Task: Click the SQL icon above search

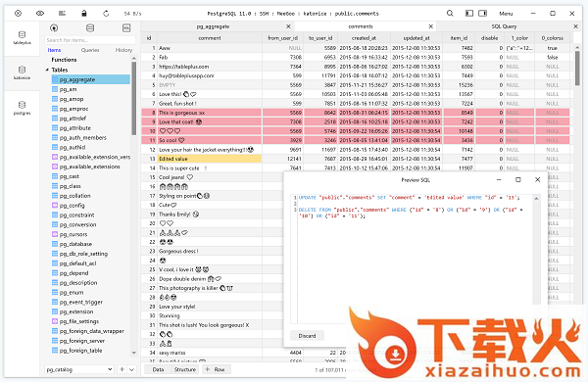Action: pos(126,28)
